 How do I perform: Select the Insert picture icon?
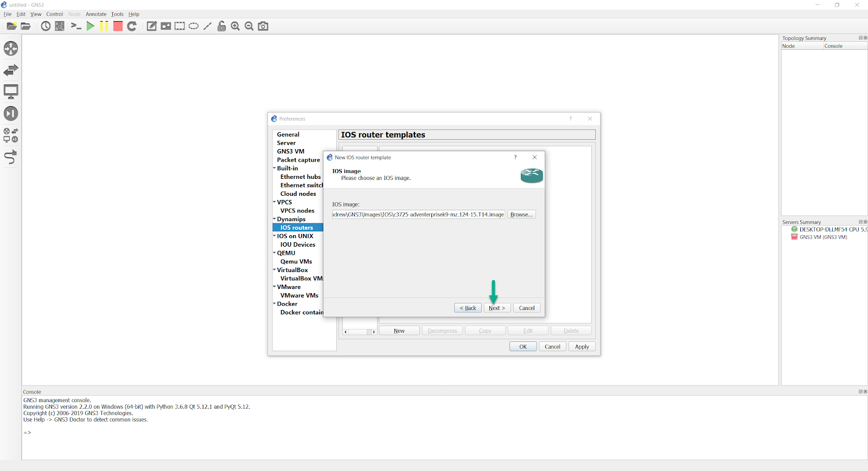(x=166, y=26)
